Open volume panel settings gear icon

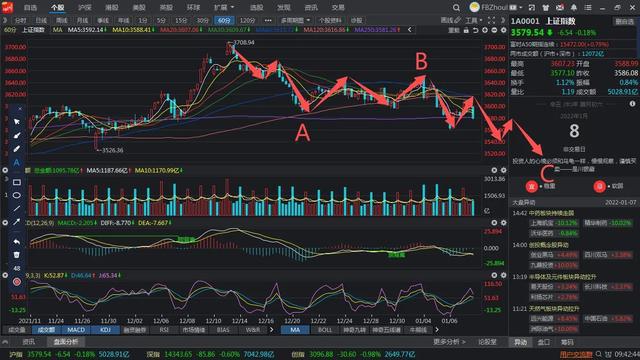(x=503, y=170)
